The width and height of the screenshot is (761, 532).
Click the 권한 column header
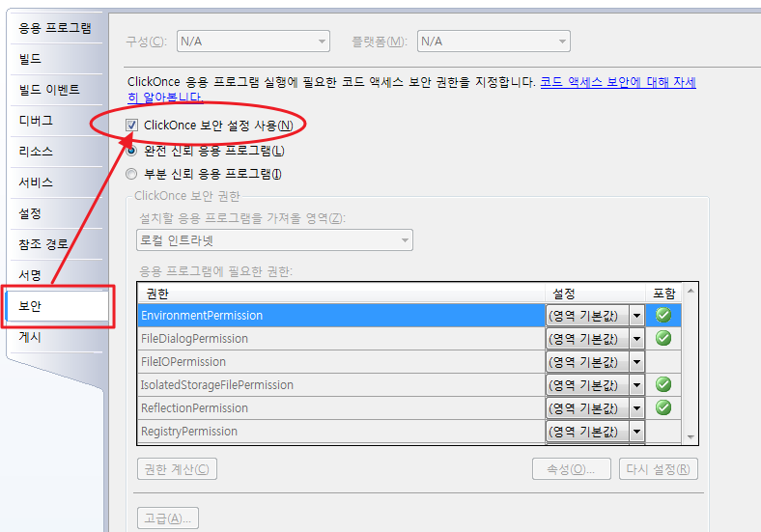click(342, 294)
